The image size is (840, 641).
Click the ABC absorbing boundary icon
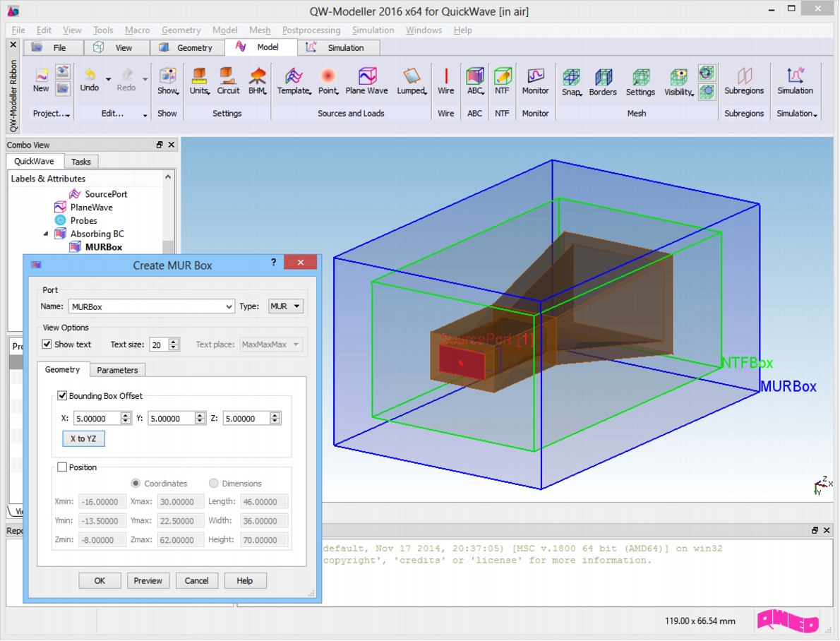tap(474, 75)
